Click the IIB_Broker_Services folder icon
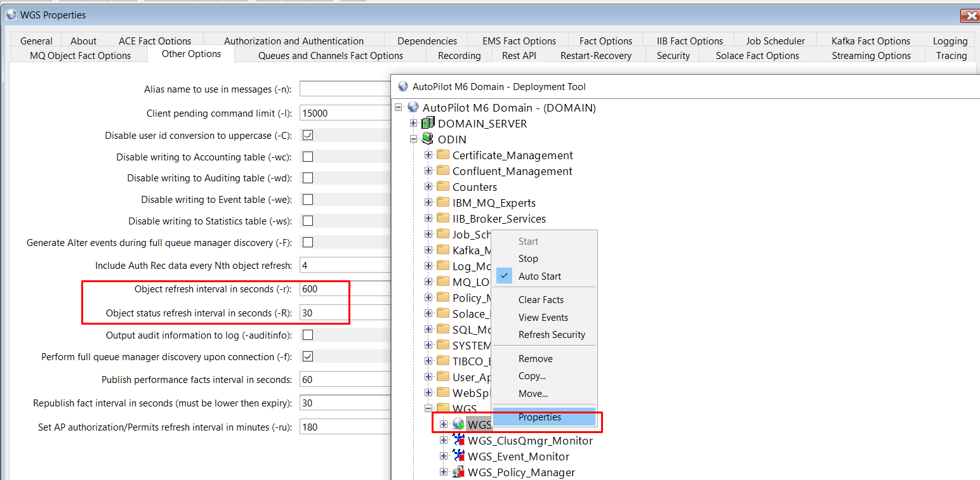Image resolution: width=980 pixels, height=480 pixels. click(x=443, y=218)
